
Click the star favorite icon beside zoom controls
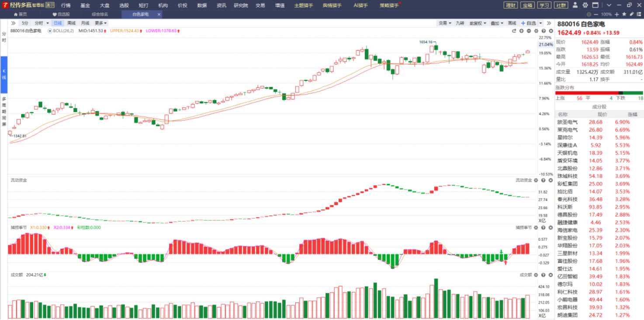[624, 14]
